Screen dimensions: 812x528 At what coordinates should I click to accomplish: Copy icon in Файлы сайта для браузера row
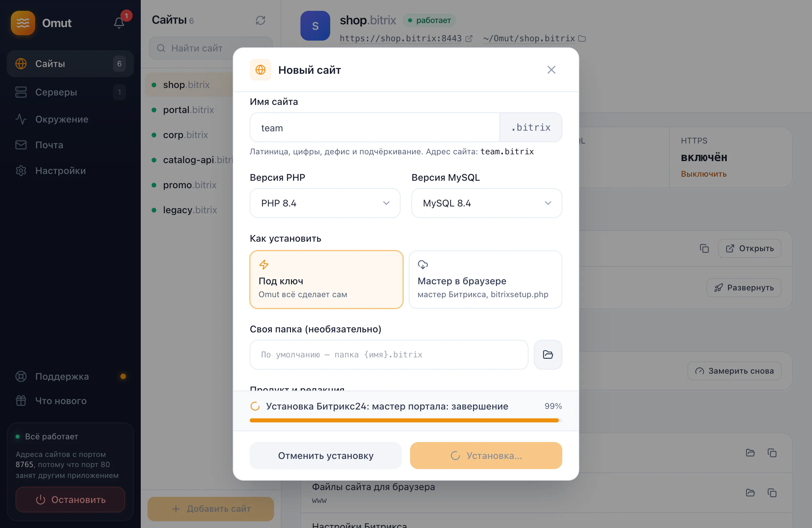pyautogui.click(x=772, y=492)
